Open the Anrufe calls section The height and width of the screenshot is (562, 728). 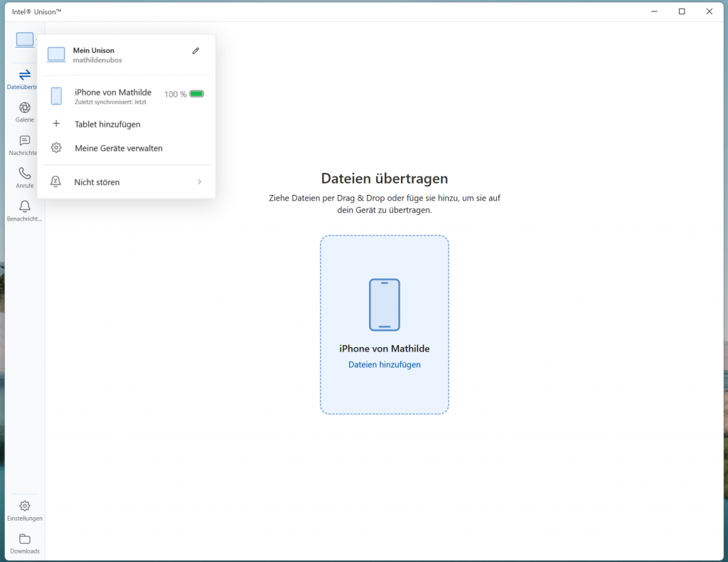pyautogui.click(x=25, y=178)
